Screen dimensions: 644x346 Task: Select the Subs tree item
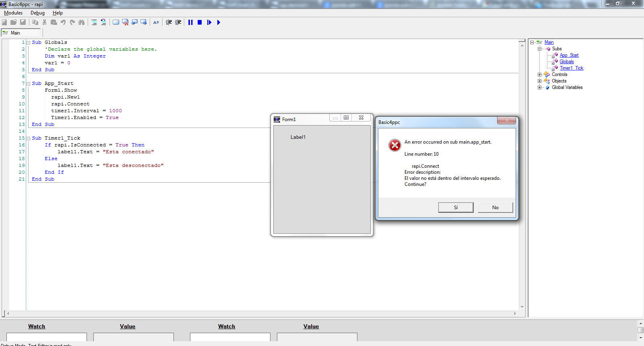pos(557,49)
